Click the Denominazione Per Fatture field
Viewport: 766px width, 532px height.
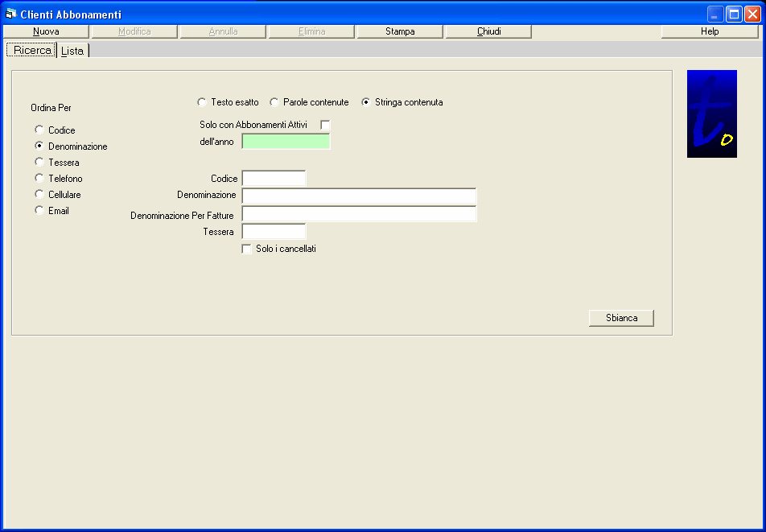[x=359, y=213]
